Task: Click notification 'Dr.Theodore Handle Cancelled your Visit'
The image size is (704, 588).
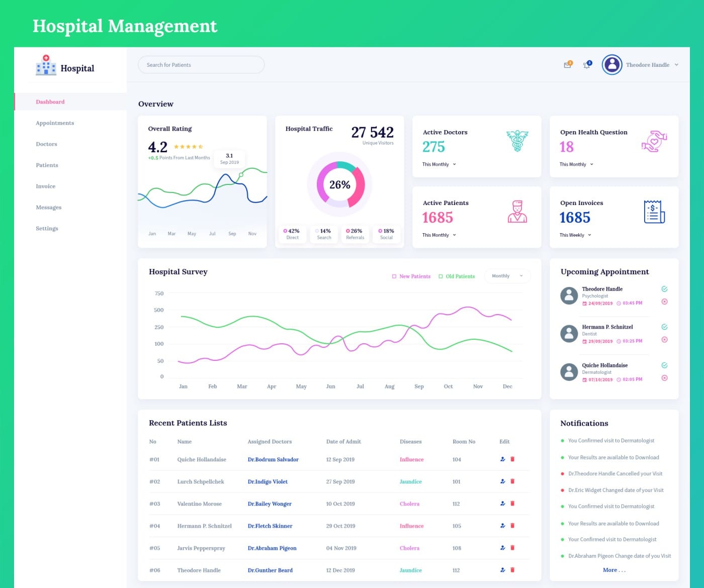Action: (x=615, y=473)
